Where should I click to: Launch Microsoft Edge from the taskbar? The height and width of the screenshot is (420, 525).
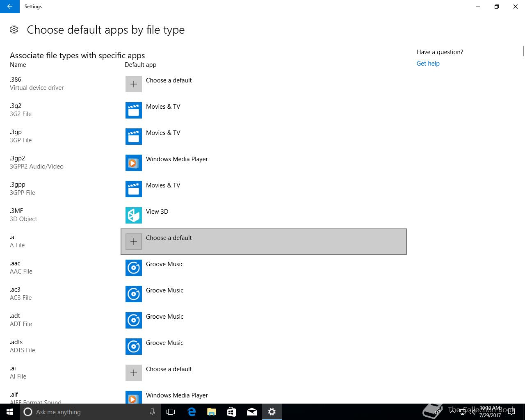pos(192,412)
